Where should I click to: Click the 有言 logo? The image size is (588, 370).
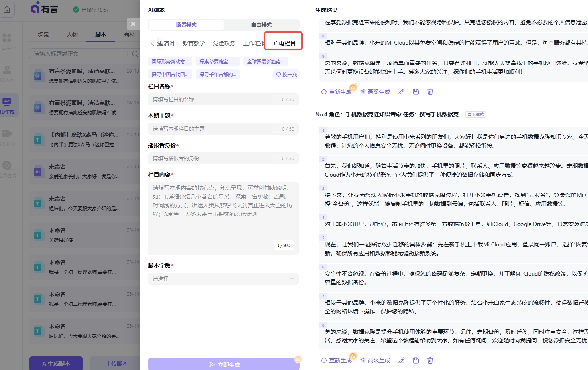44,8
